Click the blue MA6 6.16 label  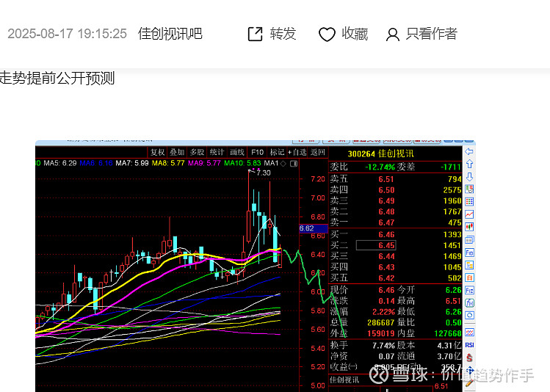coord(96,164)
